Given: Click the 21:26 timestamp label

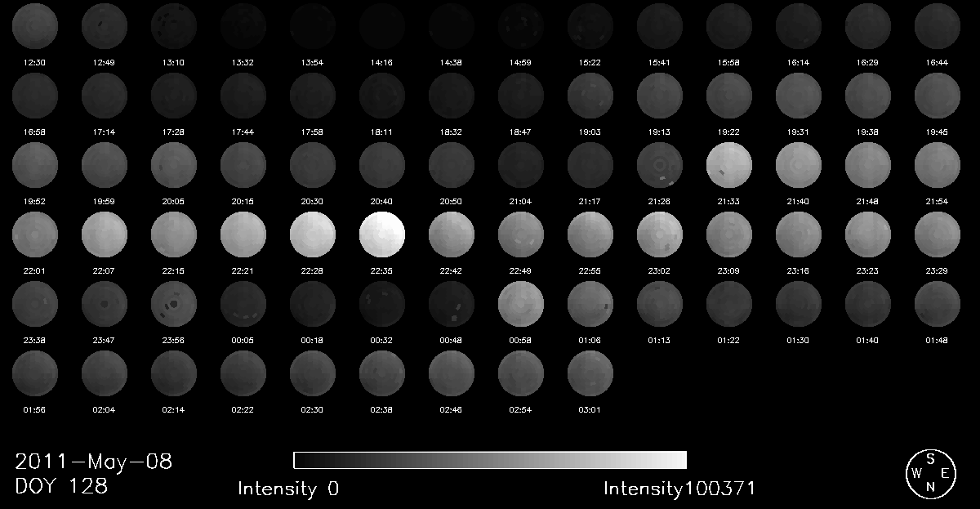Looking at the screenshot, I should (x=660, y=201).
